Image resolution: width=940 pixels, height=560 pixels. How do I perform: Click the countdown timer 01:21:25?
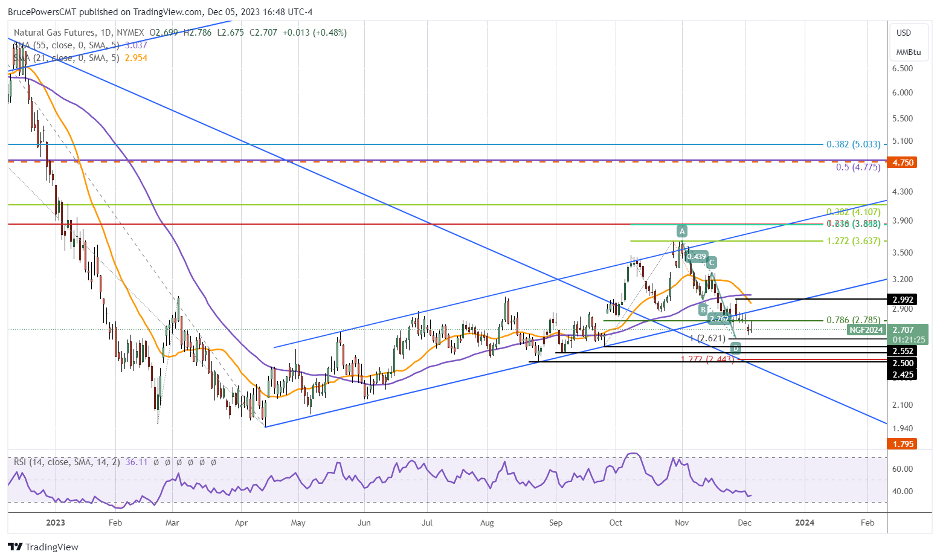[x=909, y=340]
